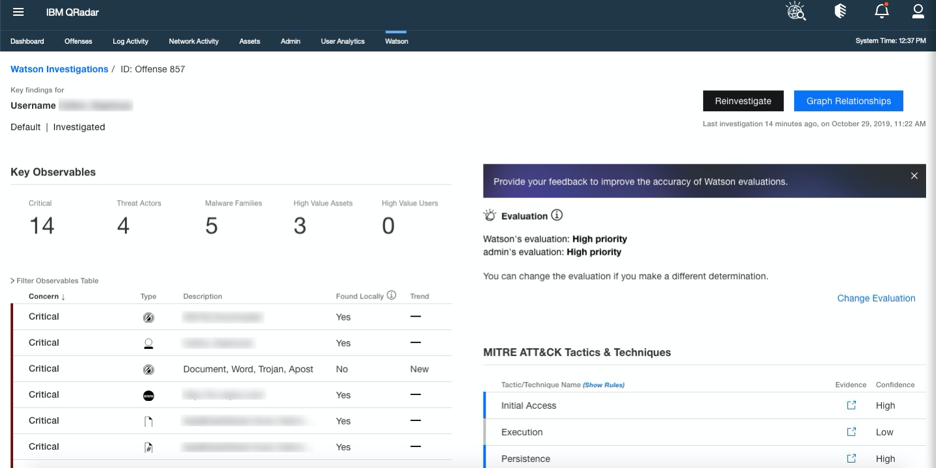Click the Critical count 14

click(41, 226)
